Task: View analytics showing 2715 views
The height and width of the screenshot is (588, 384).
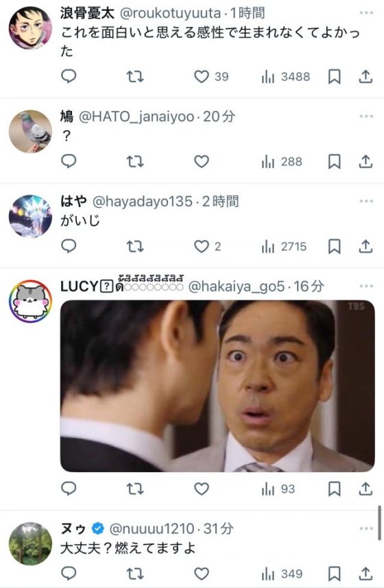Action: click(x=284, y=247)
